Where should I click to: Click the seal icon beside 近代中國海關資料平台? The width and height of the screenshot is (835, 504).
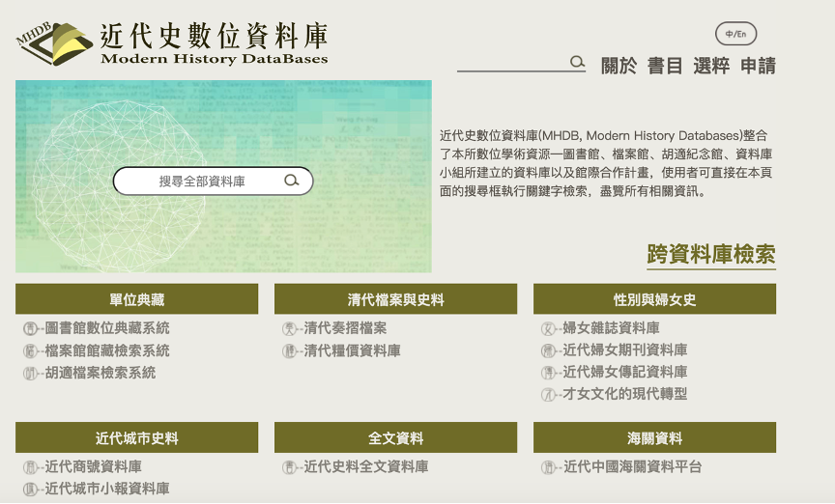pos(548,467)
